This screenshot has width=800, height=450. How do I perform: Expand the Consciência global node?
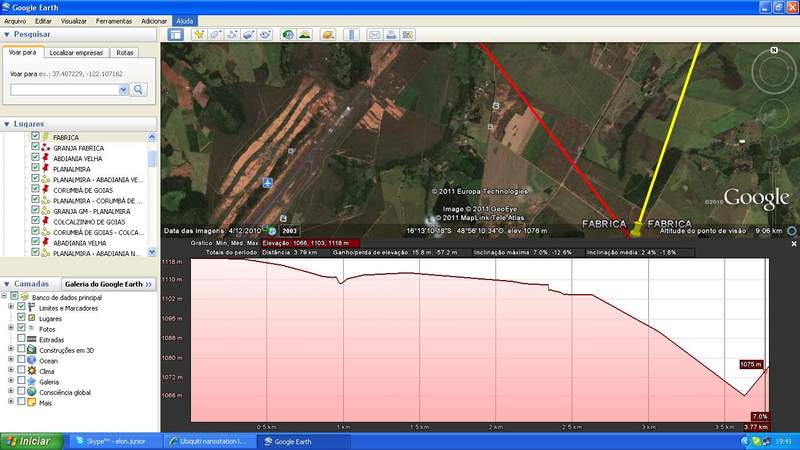11,392
